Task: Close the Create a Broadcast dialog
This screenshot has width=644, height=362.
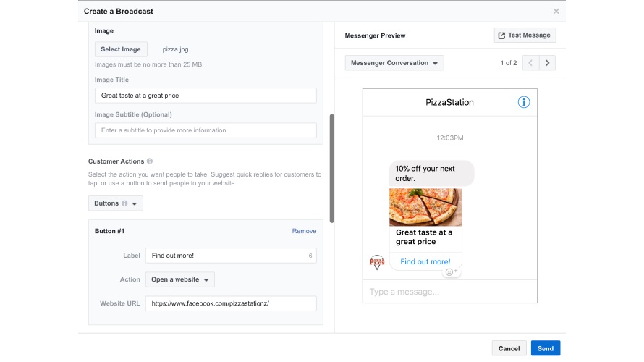Action: click(556, 12)
